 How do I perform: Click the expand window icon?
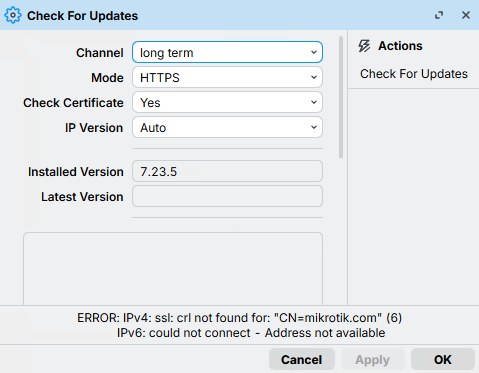(x=439, y=15)
